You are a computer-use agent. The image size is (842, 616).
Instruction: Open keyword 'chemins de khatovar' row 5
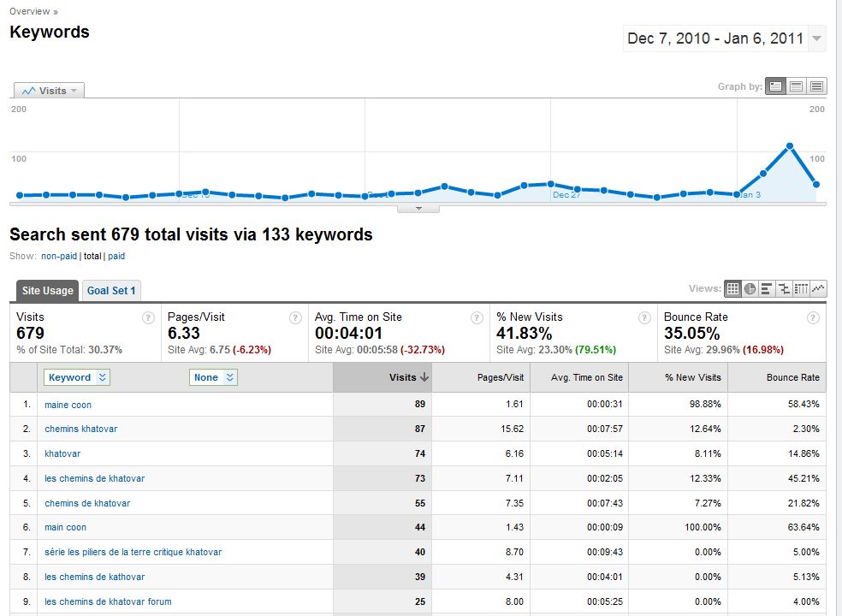pos(87,503)
